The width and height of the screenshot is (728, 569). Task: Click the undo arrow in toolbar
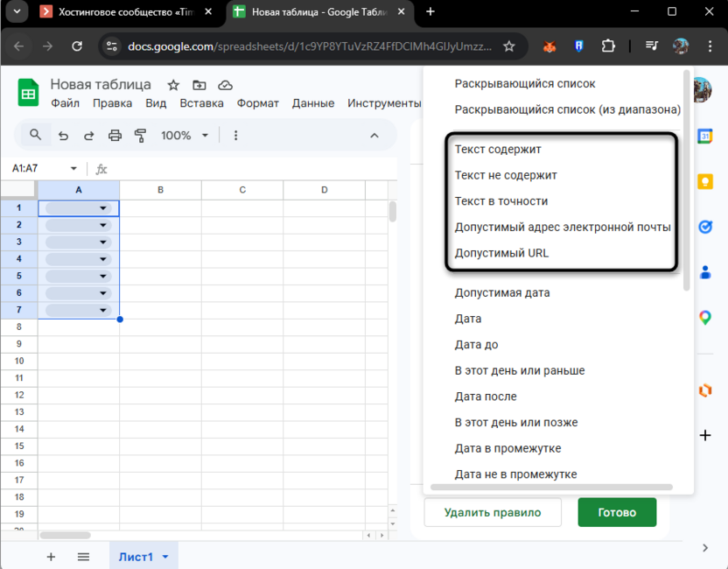(x=63, y=136)
